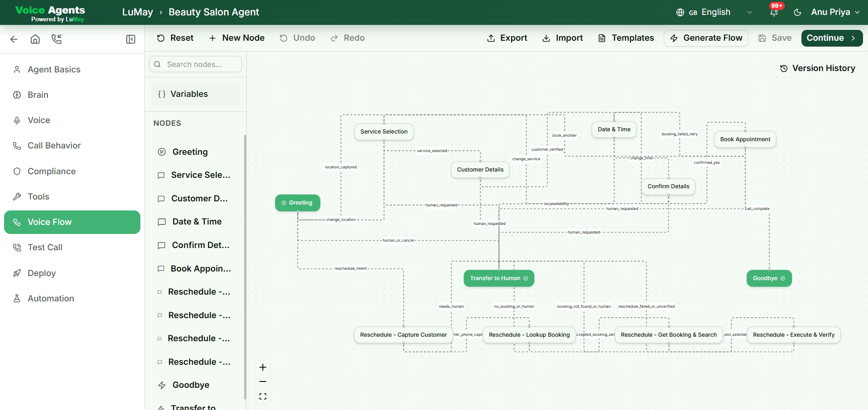Select the green Greeting node on canvas
This screenshot has width=868, height=410.
(297, 203)
